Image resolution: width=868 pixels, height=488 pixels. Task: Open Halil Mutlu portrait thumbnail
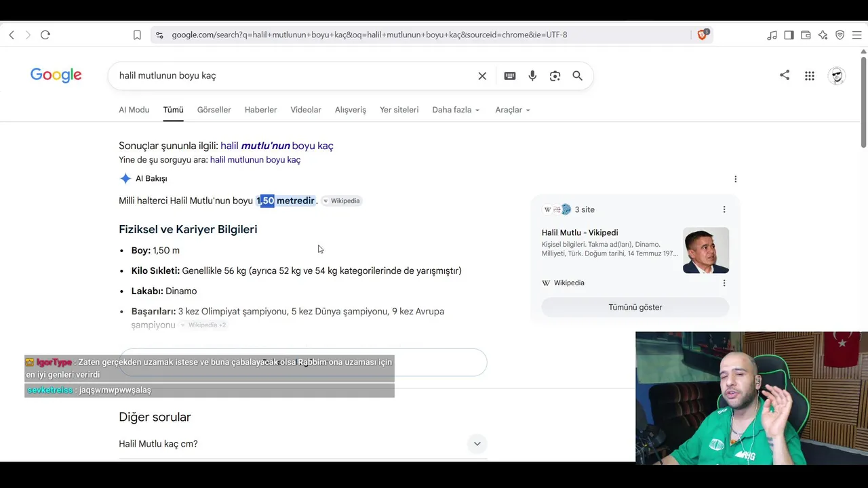706,250
